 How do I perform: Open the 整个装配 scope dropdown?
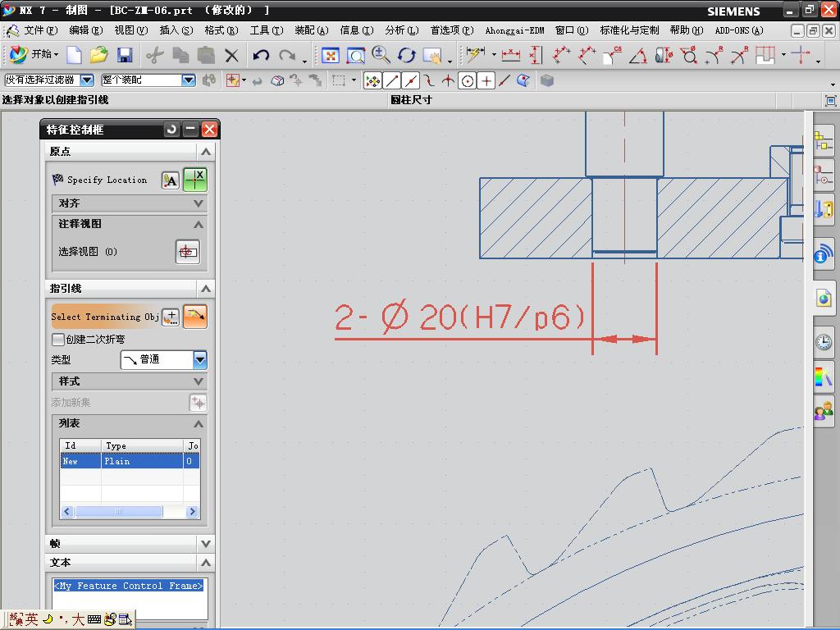point(189,80)
